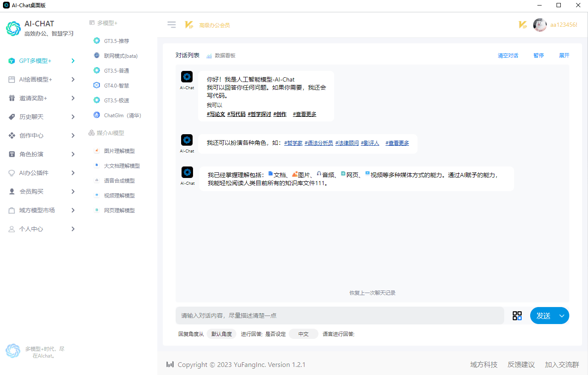Expand the 角色扮演 chevron
This screenshot has width=588, height=375.
pos(73,154)
